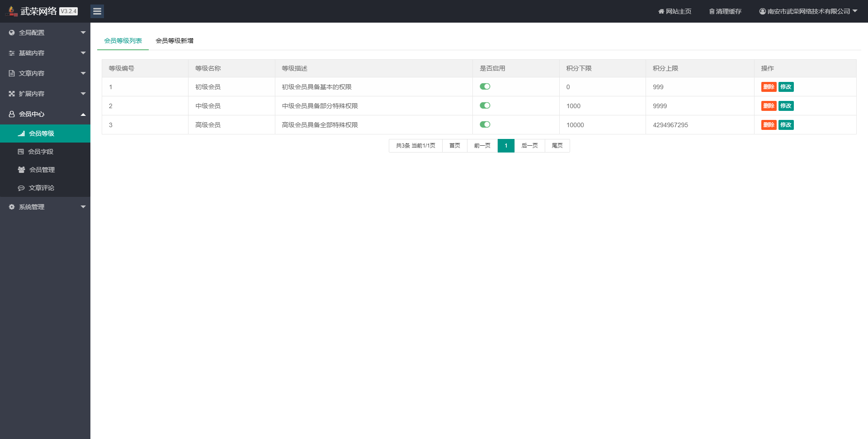
Task: Open the company account dropdown arrow
Action: [x=855, y=11]
